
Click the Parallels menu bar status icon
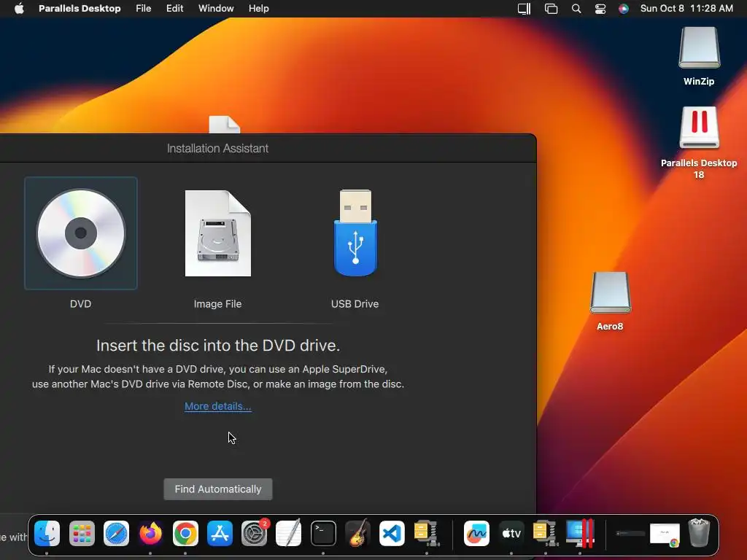(524, 9)
